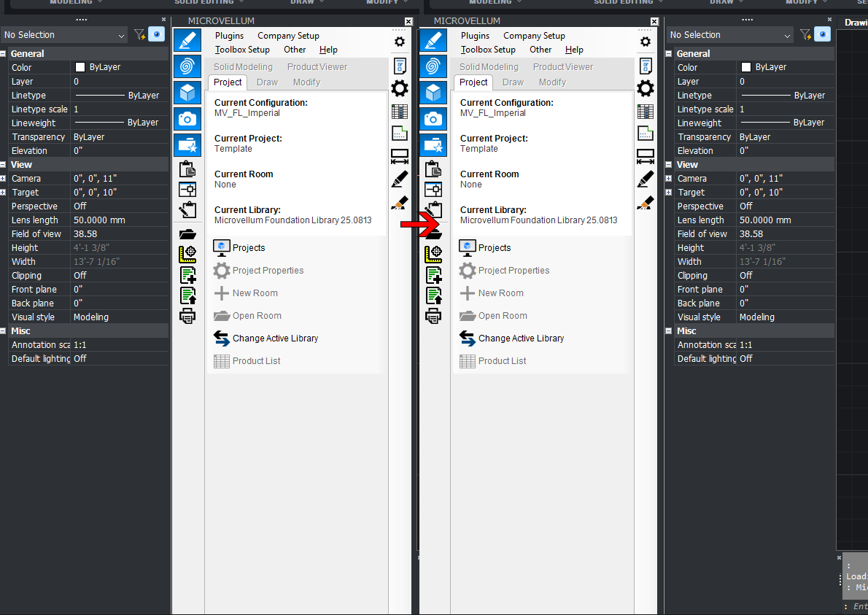The image size is (868, 615).
Task: Click the blue starred folder icon in right Microvellum panel
Action: (434, 144)
